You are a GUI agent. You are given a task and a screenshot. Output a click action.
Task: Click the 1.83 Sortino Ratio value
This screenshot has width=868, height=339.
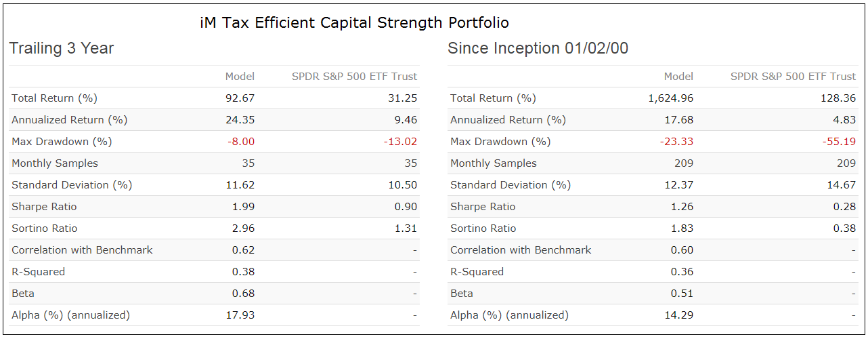tap(682, 228)
